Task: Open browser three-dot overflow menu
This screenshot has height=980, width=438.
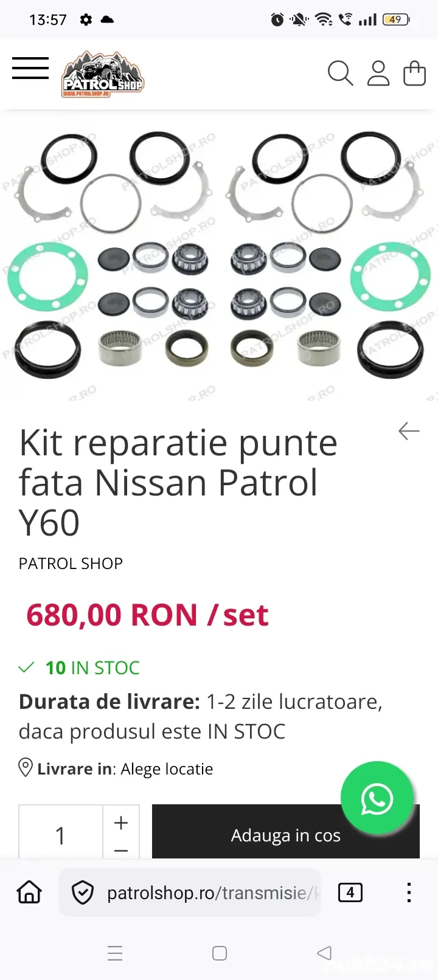Action: (409, 892)
